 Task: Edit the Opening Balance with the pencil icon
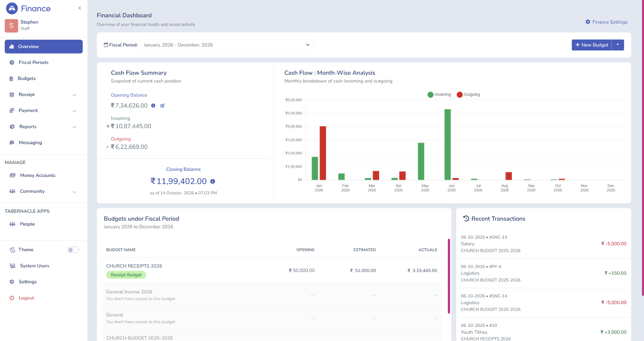[x=163, y=106]
